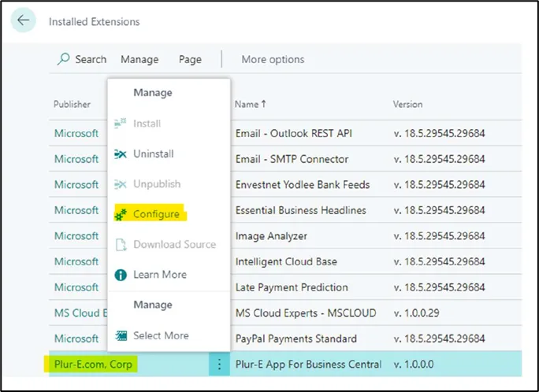Open Microsoft link for Late Payment Prediction row
This screenshot has height=392, width=539.
tap(76, 287)
